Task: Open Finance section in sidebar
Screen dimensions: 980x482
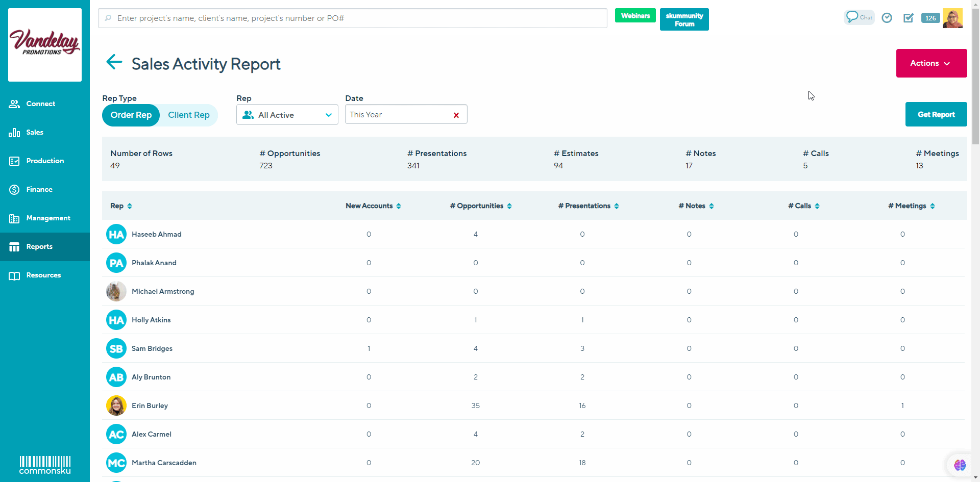Action: (39, 189)
